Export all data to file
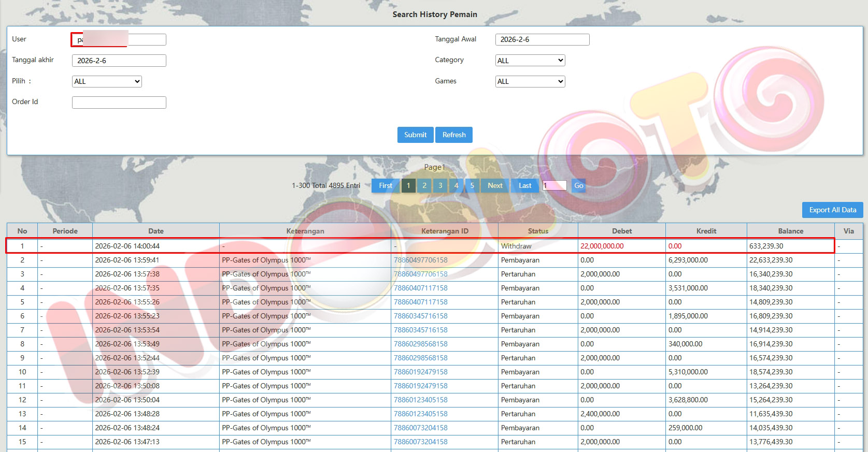868x452 pixels. [x=832, y=210]
